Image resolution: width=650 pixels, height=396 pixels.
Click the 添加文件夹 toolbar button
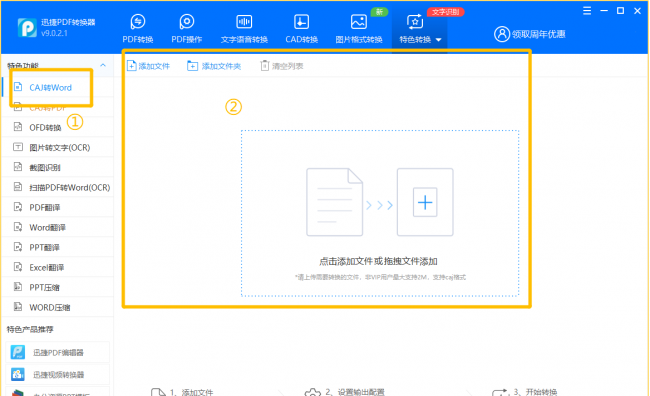pyautogui.click(x=214, y=66)
